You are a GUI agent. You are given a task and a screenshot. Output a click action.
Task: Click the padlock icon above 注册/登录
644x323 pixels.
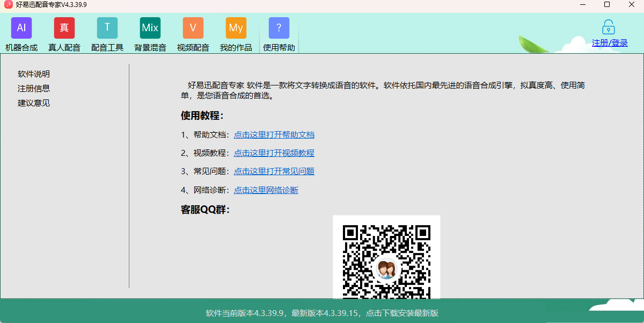pyautogui.click(x=608, y=26)
